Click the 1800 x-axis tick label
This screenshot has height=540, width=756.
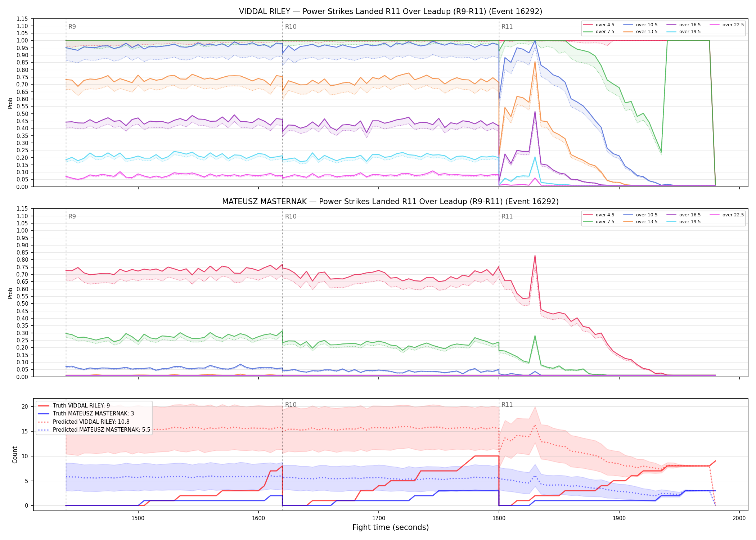499,518
